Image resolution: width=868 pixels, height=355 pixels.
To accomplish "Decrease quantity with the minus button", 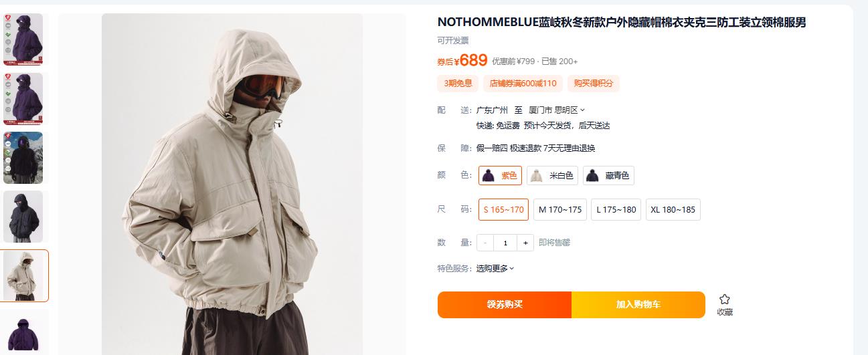I will pos(485,243).
